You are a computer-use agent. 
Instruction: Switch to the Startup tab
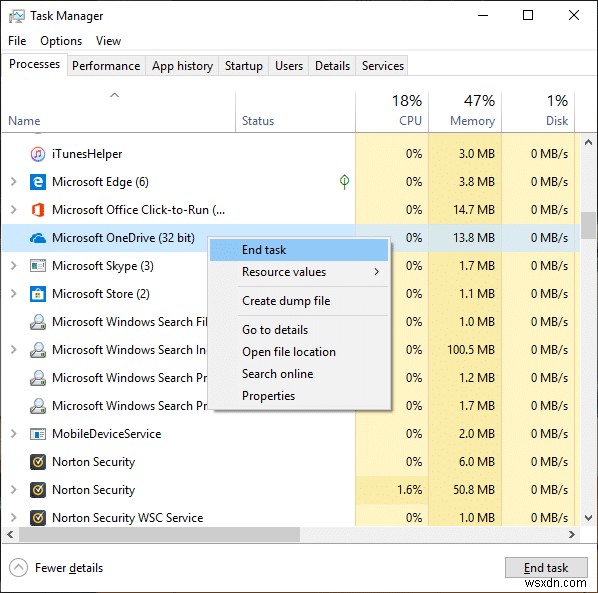point(243,66)
